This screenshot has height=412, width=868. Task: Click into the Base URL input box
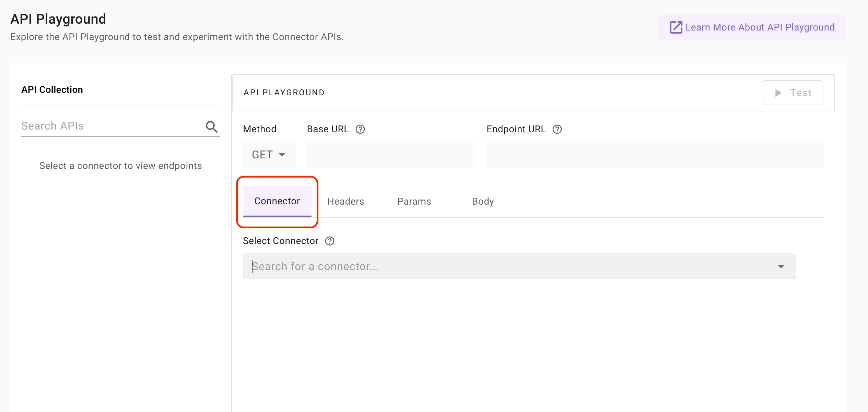(391, 155)
